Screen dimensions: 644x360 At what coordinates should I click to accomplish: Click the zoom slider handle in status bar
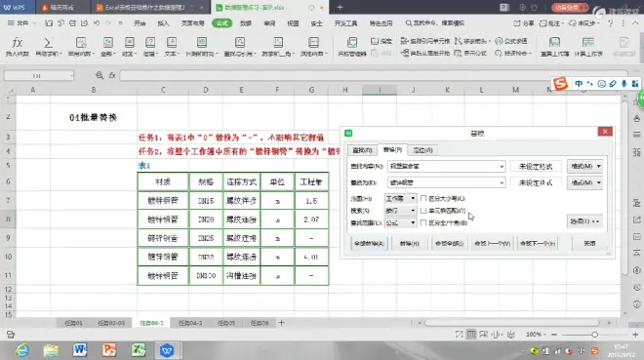point(594,335)
